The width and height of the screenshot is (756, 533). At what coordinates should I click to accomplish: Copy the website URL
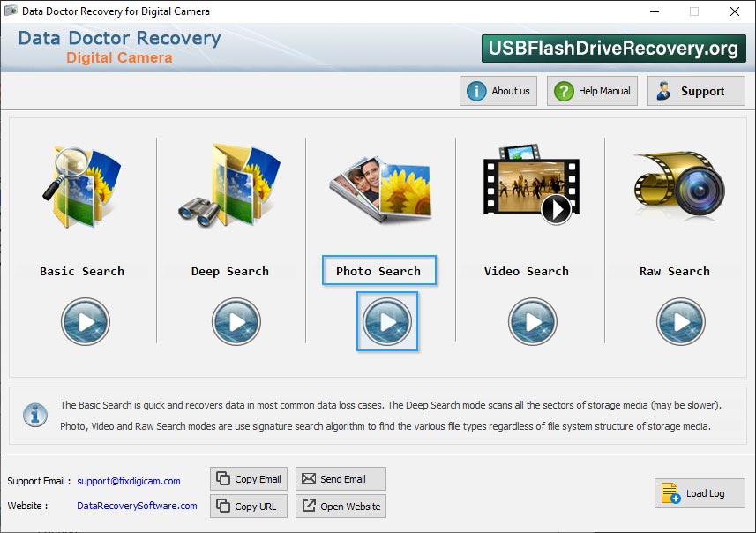click(x=249, y=506)
